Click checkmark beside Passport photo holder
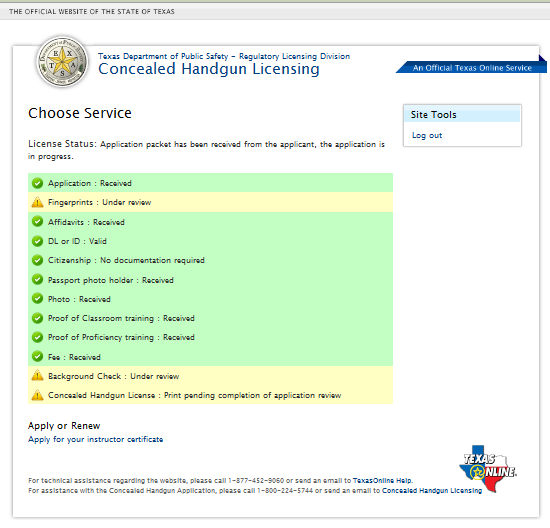550x528 pixels. coord(37,280)
